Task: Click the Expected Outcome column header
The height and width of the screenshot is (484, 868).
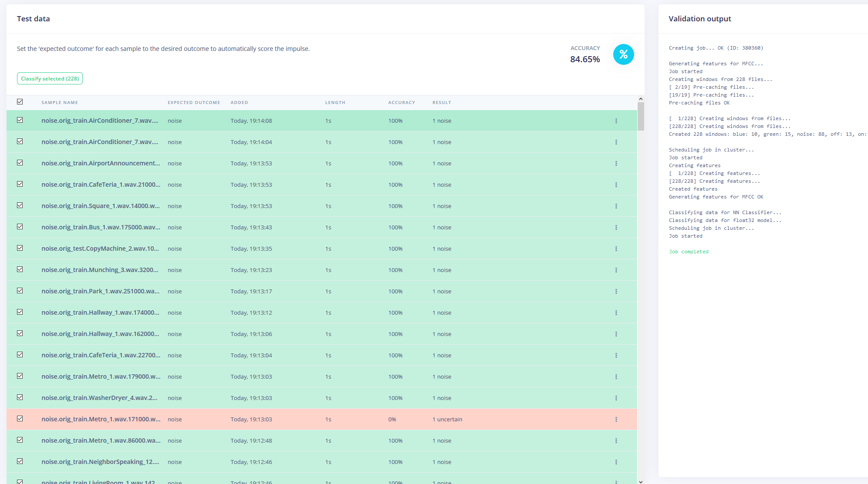Action: 194,103
